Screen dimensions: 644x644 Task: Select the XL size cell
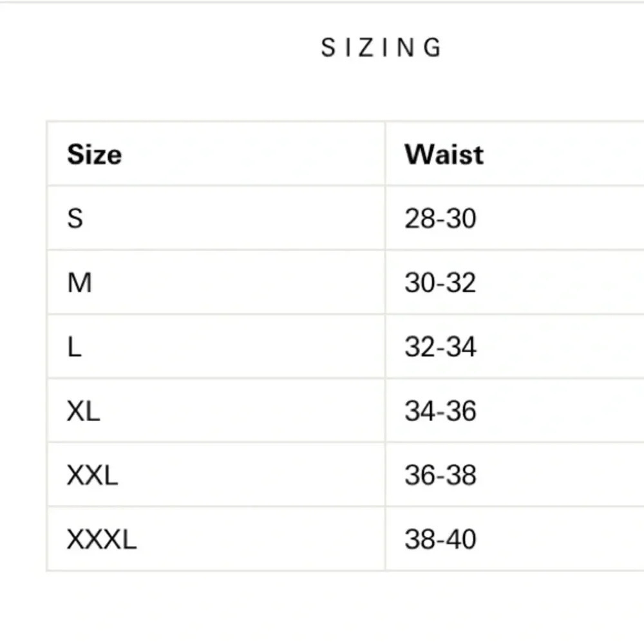tap(83, 411)
